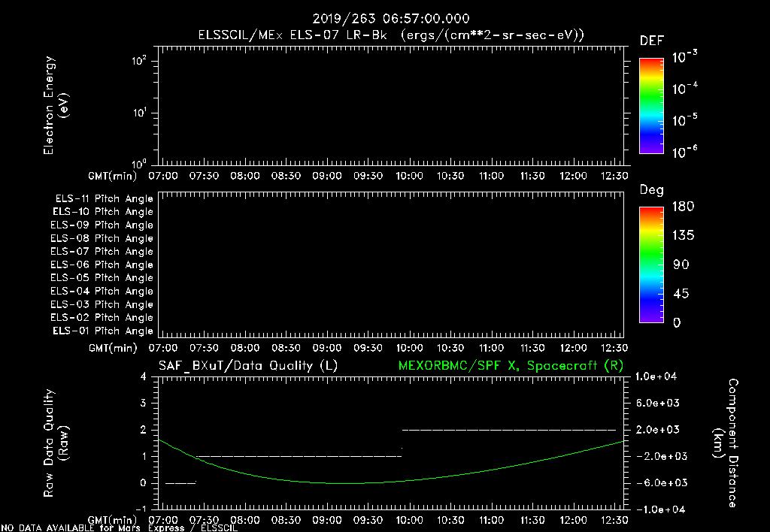Select the Component Distance (km) axis label

726,443
